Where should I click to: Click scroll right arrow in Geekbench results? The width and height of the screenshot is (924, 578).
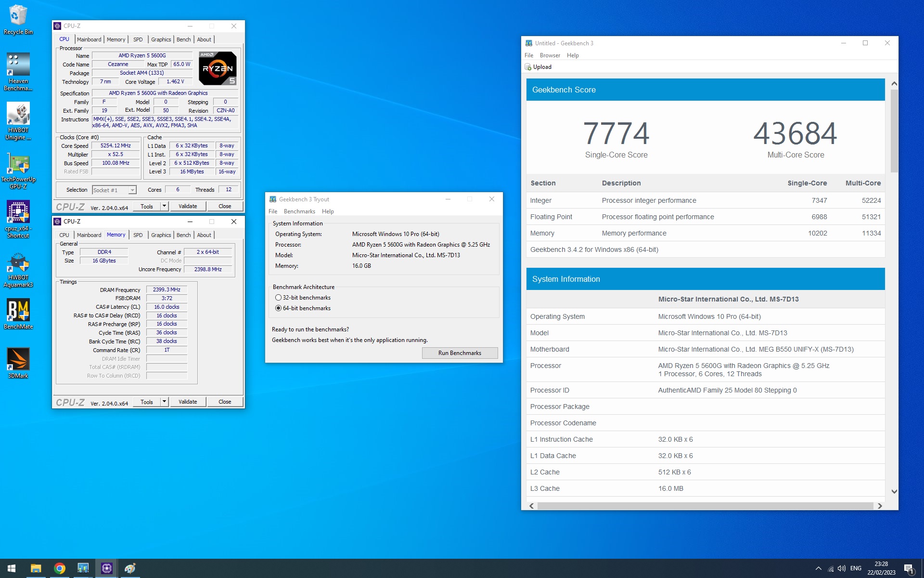click(880, 506)
